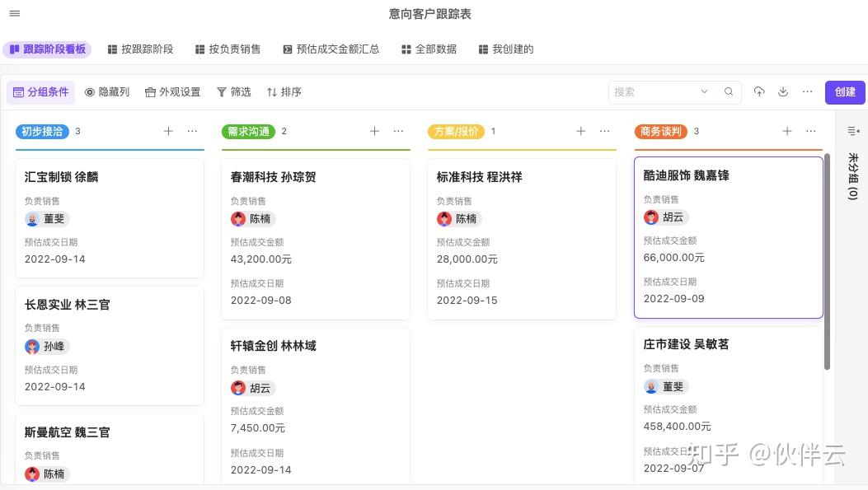This screenshot has height=490, width=868.
Task: Add a card to 商务谈判 column
Action: click(787, 131)
